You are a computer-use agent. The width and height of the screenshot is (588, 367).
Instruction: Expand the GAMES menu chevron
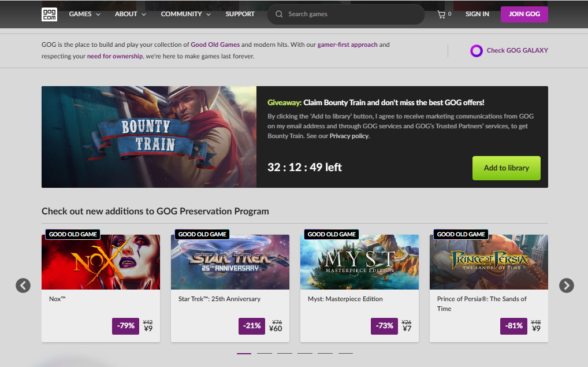pyautogui.click(x=98, y=14)
